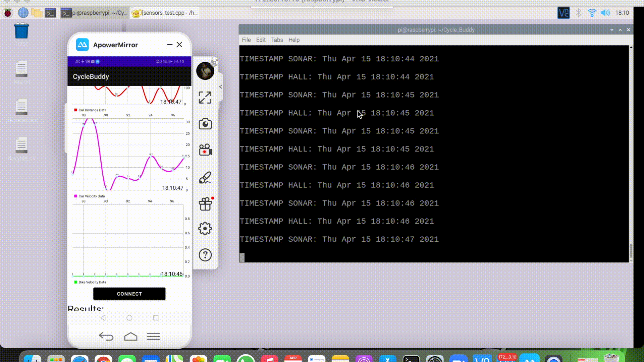644x362 pixels.
Task: Collapse the ApowerMirror side toolbar arrow
Action: [x=221, y=87]
